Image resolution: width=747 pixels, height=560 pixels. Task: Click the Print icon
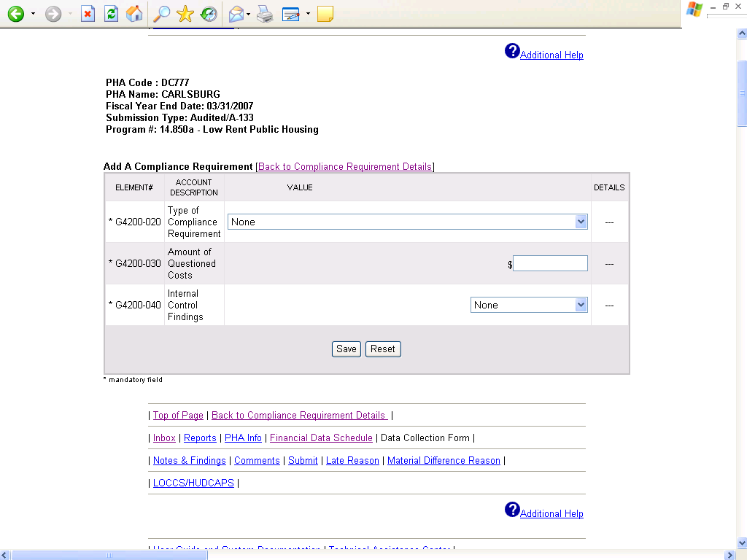tap(265, 14)
